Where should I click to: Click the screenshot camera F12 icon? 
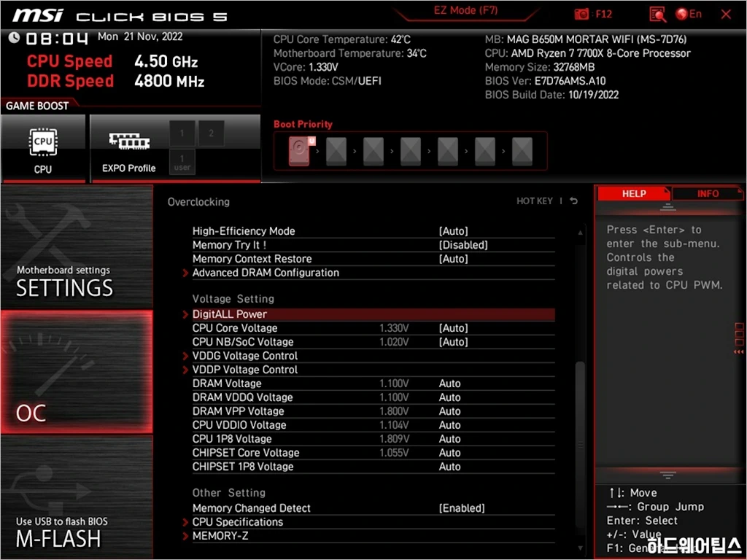581,15
